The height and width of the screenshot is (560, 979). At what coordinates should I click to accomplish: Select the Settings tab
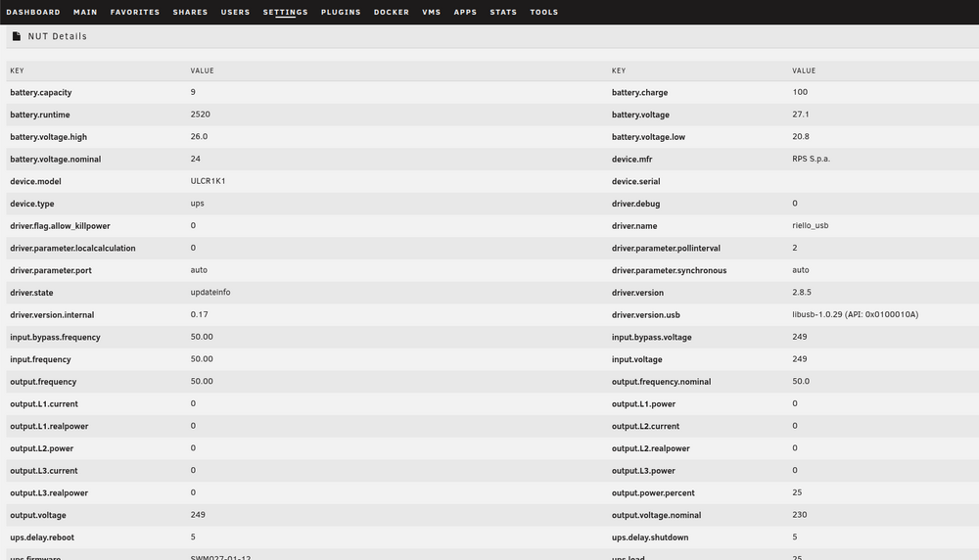click(285, 12)
